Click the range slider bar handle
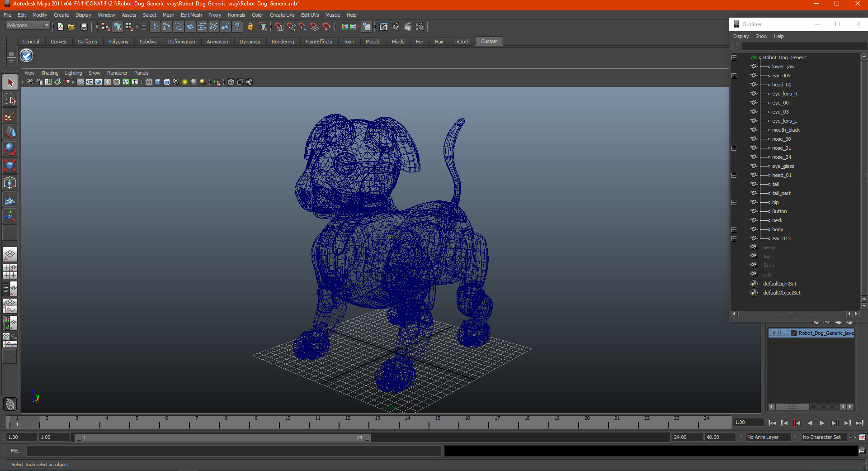This screenshot has height=471, width=868. [222, 438]
